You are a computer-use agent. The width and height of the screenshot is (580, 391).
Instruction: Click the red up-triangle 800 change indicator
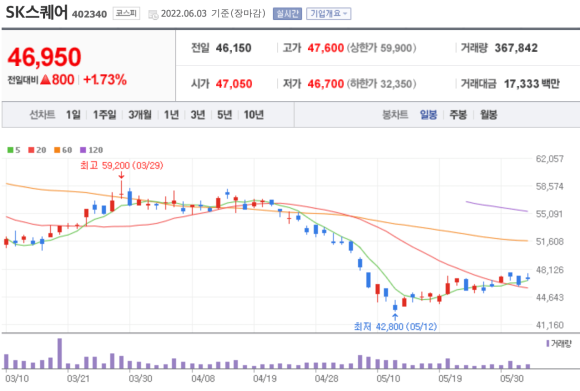[57, 80]
